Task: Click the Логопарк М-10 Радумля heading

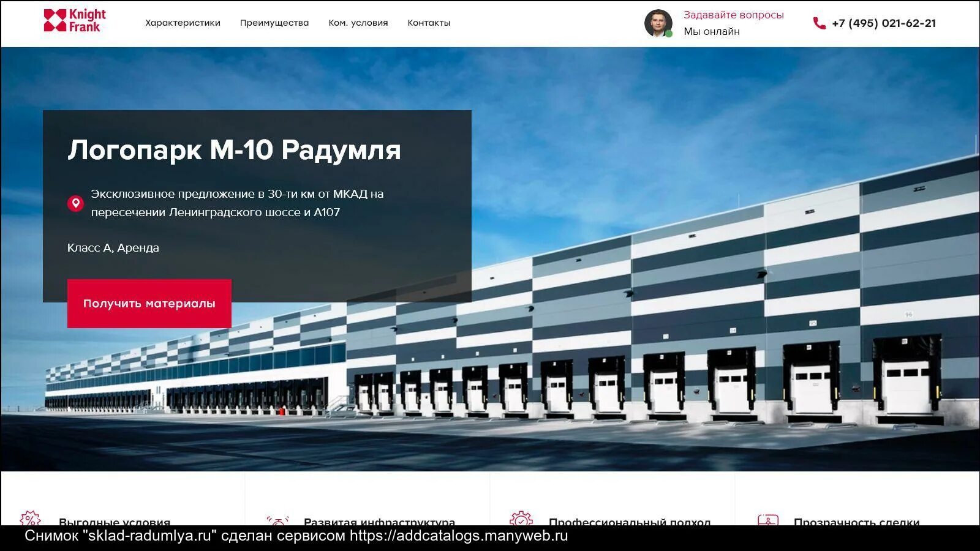Action: [x=234, y=150]
